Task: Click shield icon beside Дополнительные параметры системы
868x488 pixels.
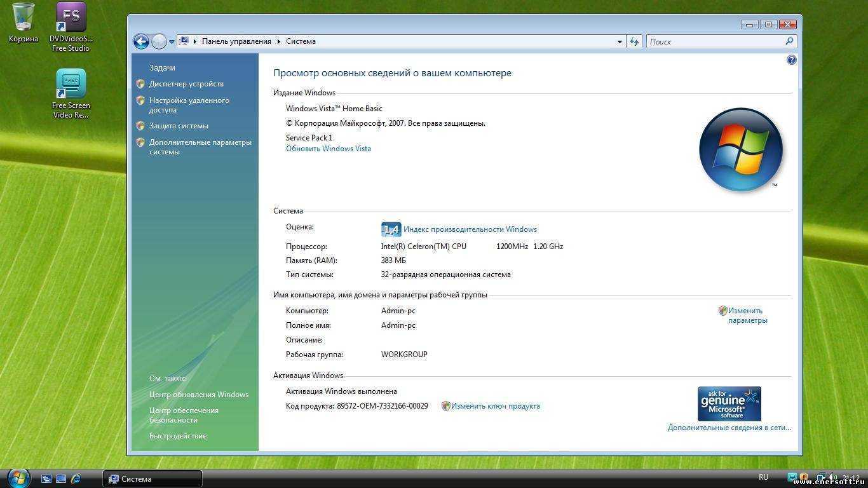Action: 140,142
